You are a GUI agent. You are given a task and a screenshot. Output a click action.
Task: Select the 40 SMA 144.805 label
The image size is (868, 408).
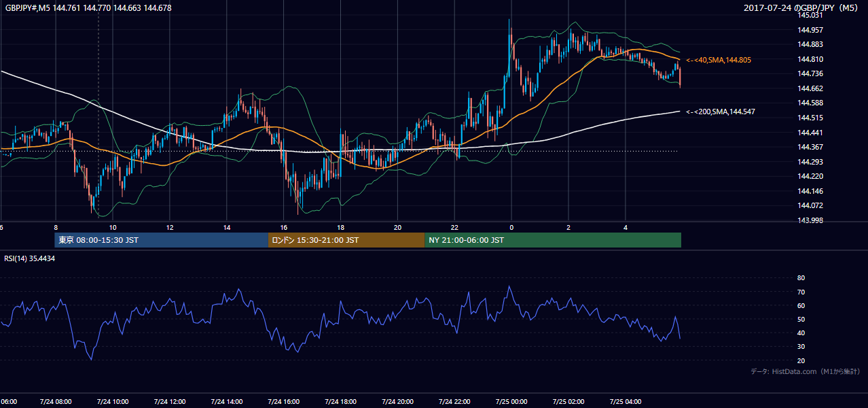719,60
